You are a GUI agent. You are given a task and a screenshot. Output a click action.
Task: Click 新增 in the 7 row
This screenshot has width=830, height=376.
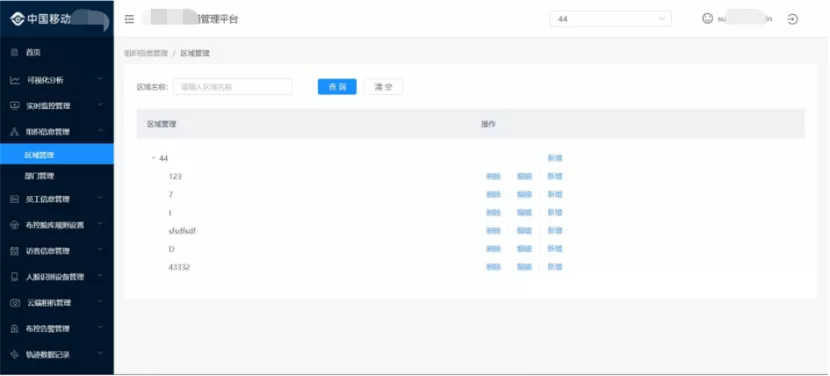pyautogui.click(x=554, y=194)
